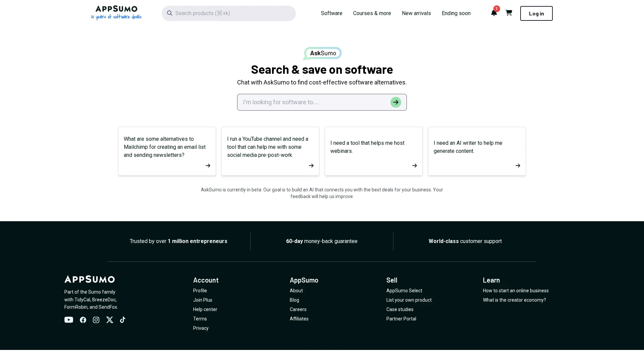Viewport: 644px width, 362px height.
Task: Open the About link
Action: [x=296, y=291]
